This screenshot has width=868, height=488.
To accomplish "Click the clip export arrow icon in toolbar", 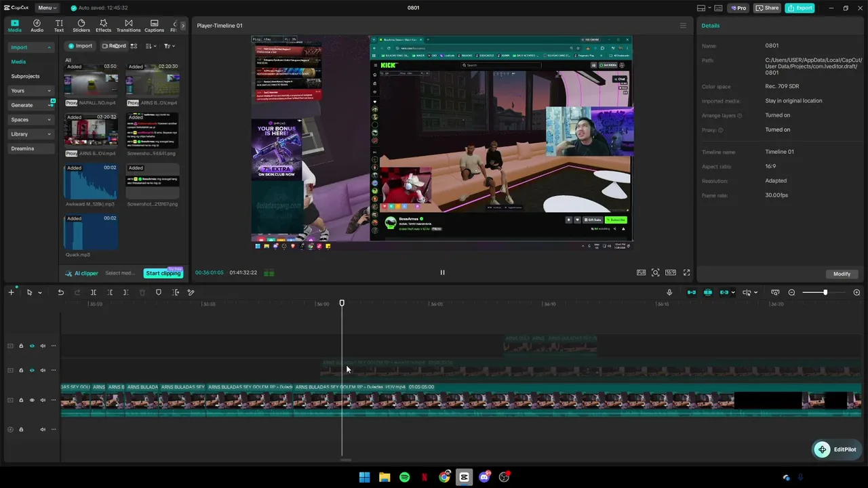I will click(x=176, y=292).
